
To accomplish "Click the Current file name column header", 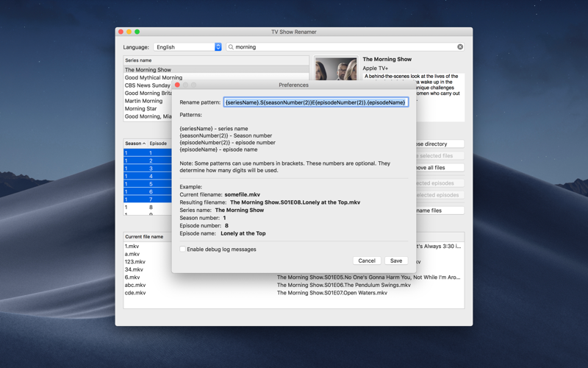I will point(148,236).
